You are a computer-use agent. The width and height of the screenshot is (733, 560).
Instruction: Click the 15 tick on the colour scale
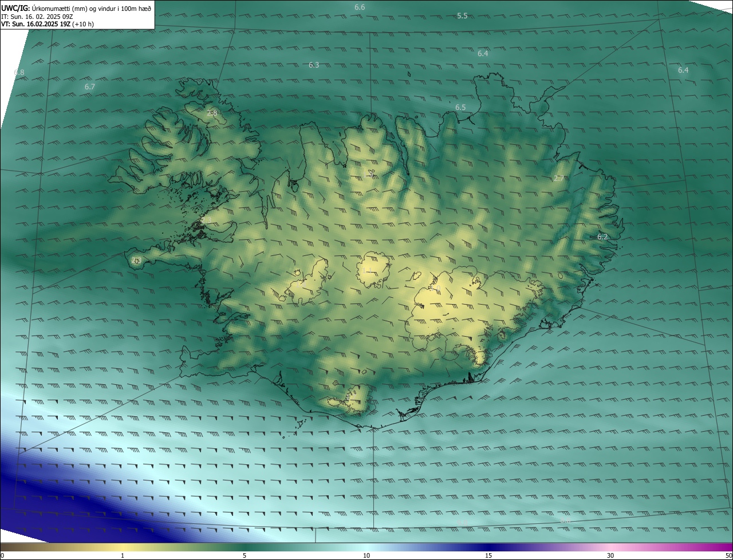coord(488,556)
